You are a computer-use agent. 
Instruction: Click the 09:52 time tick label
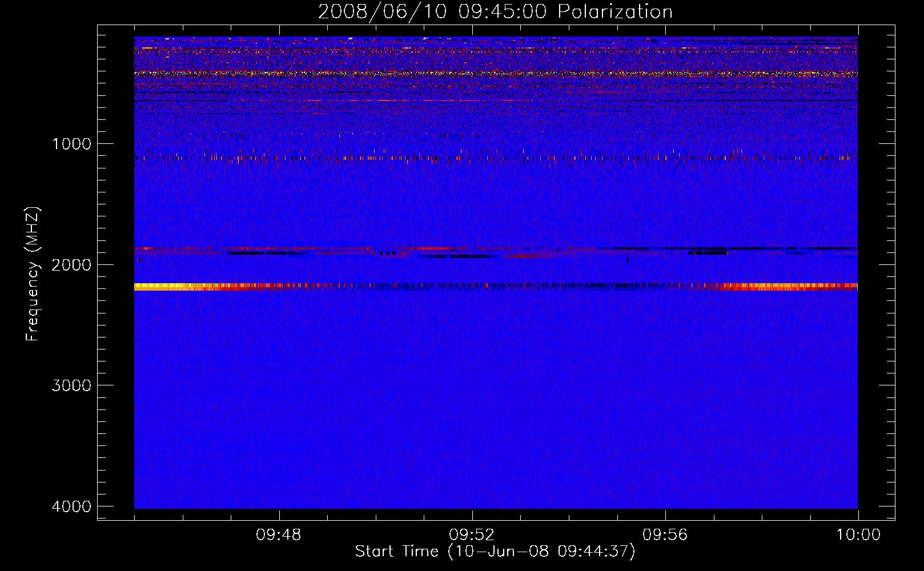[x=472, y=535]
